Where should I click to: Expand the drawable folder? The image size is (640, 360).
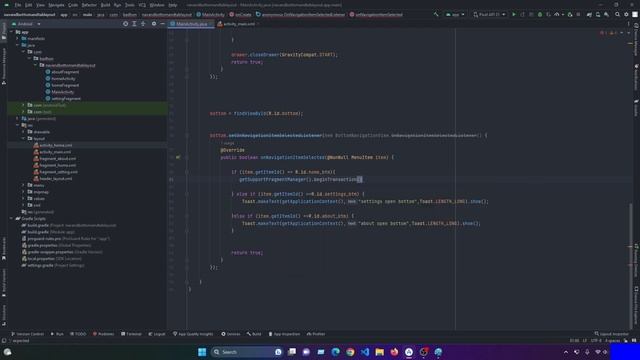24,132
